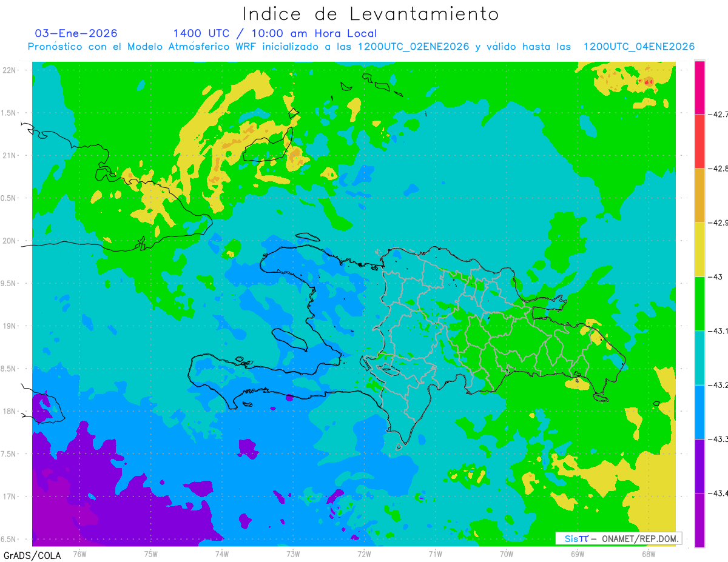
Task: Click the '6.5N' axis label
Action: coord(9,539)
